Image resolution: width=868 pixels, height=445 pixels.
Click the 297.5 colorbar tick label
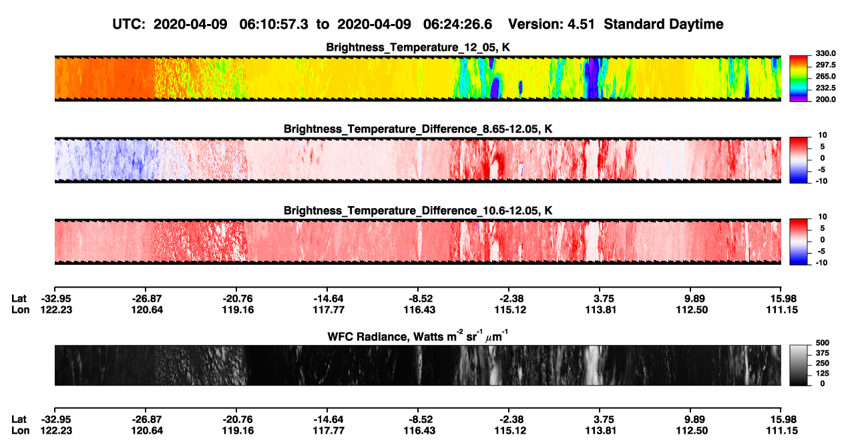tap(827, 65)
